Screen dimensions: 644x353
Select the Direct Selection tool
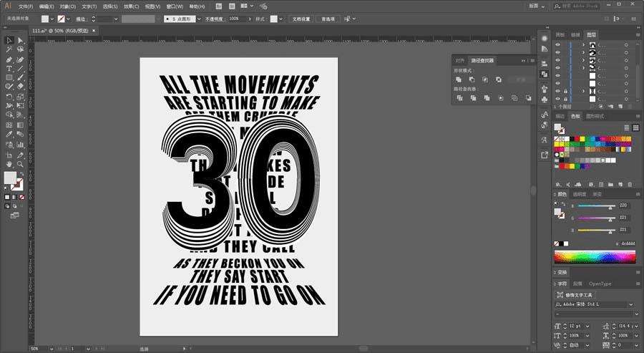[20, 41]
